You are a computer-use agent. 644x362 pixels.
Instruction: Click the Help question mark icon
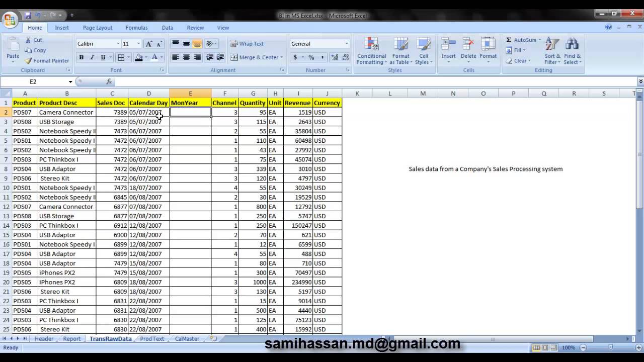pyautogui.click(x=609, y=27)
